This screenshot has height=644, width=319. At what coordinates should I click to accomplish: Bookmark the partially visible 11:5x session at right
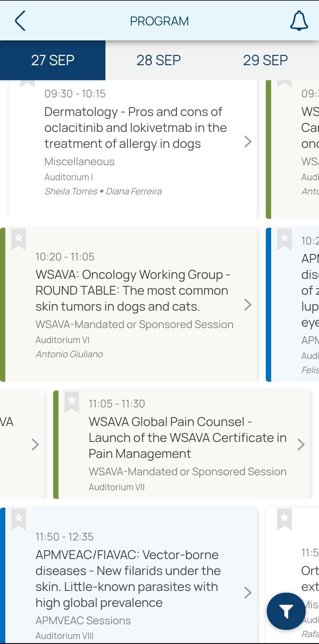tap(284, 519)
